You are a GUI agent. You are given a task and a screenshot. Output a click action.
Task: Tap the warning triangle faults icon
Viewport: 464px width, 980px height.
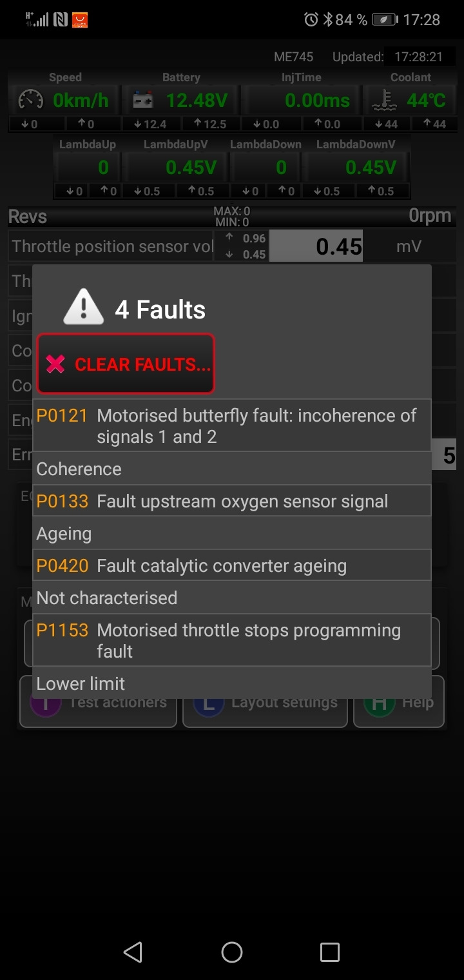point(83,307)
